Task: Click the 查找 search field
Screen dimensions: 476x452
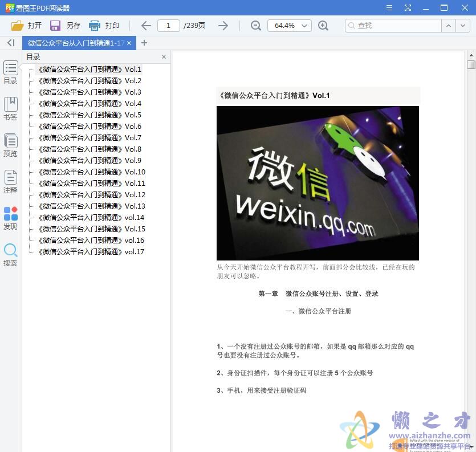Action: pos(393,26)
